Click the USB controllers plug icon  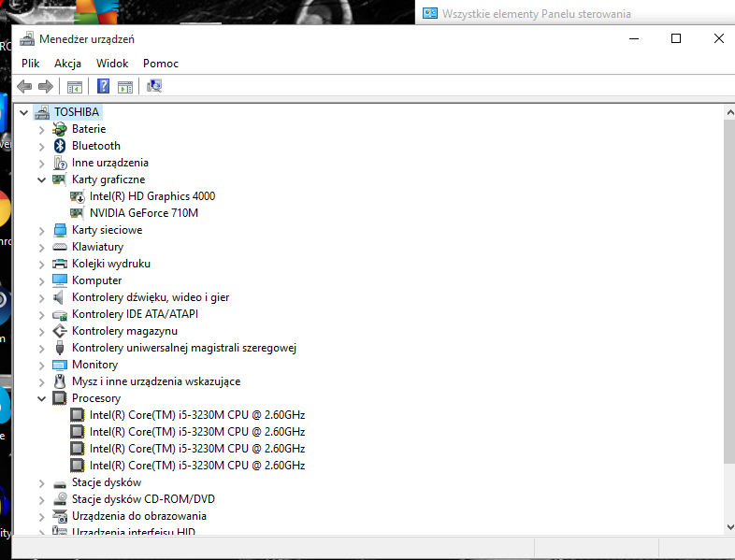coord(60,348)
